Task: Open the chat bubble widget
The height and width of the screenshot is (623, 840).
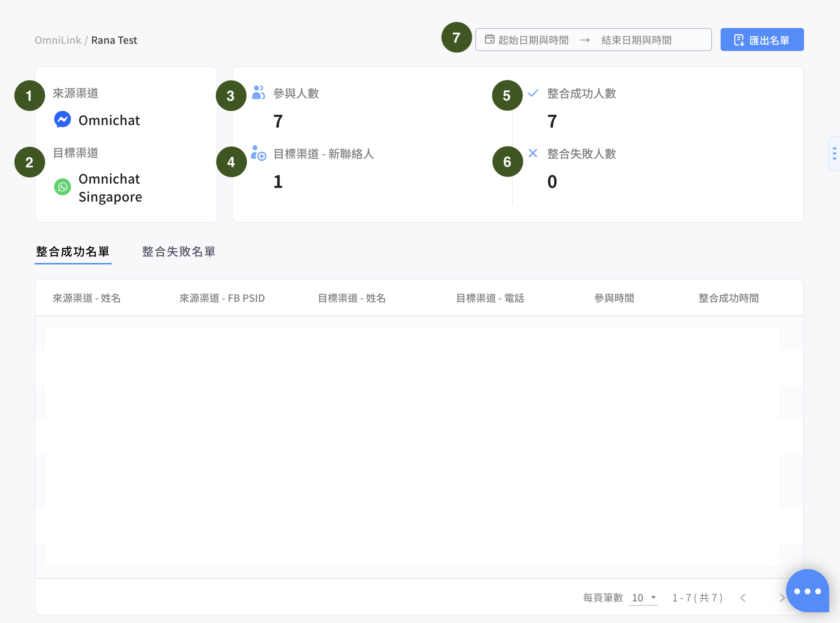Action: coord(807,591)
